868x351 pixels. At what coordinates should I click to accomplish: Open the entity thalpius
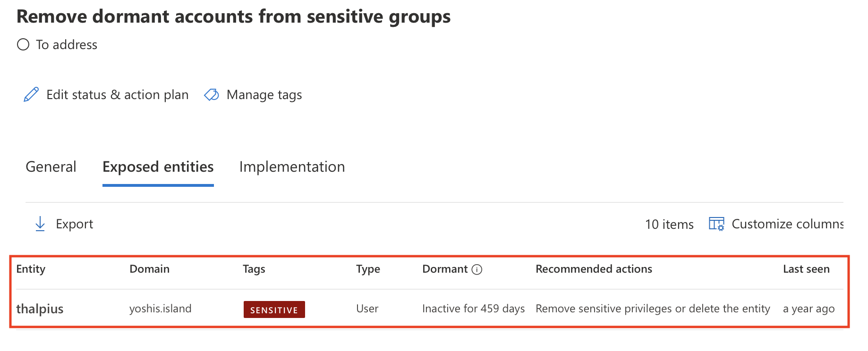coord(40,309)
